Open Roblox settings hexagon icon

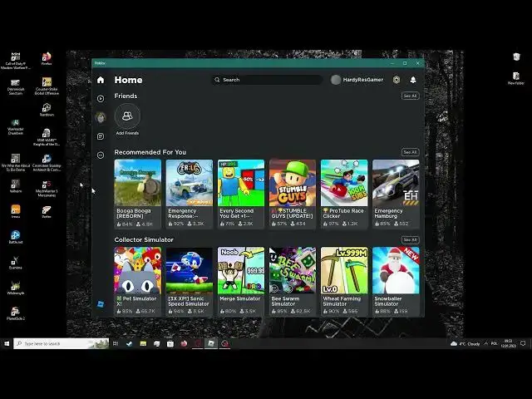click(396, 80)
